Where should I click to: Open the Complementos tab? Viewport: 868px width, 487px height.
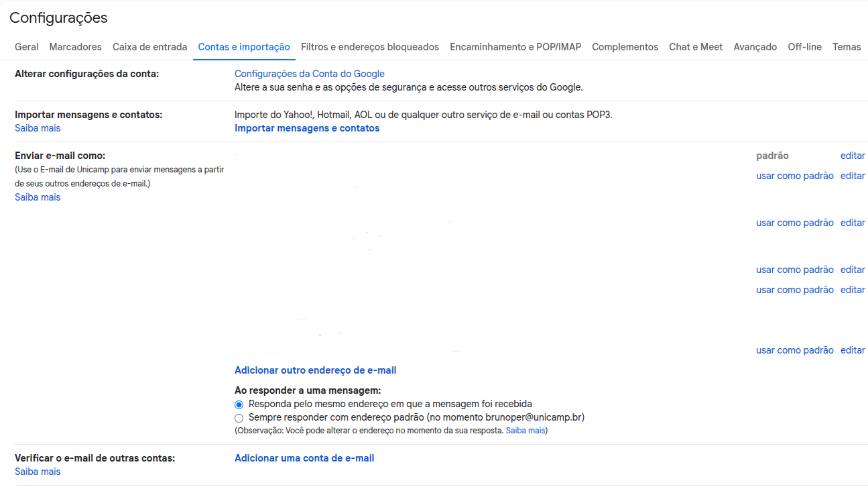[625, 47]
